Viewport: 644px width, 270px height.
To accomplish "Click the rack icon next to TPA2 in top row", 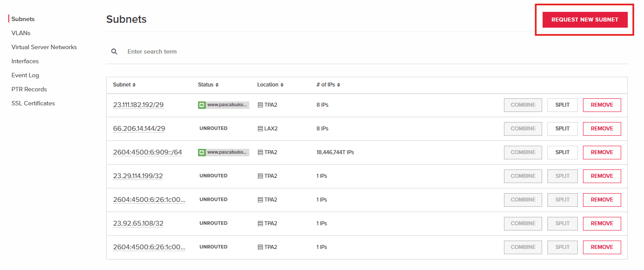I will (x=260, y=104).
